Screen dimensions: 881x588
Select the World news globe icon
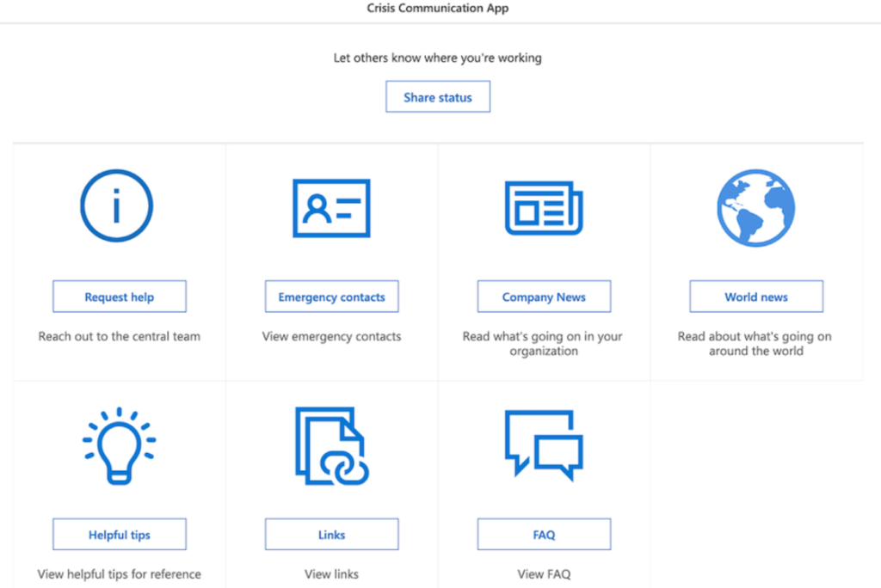755,208
